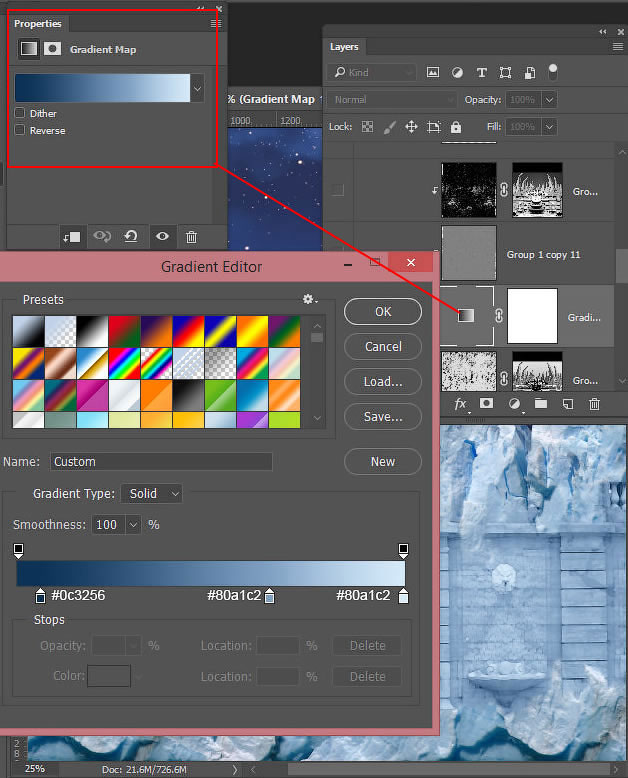Create new fill or adjustment layer icon
The width and height of the screenshot is (628, 778).
(514, 404)
